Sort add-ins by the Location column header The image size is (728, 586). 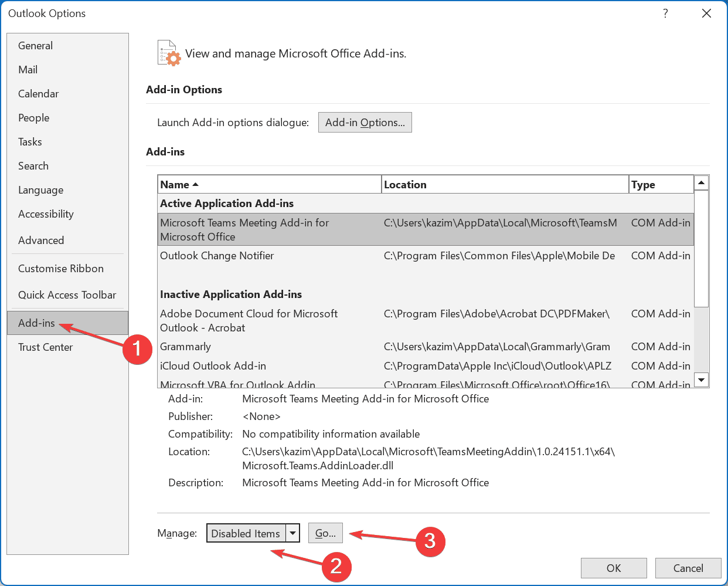[505, 185]
